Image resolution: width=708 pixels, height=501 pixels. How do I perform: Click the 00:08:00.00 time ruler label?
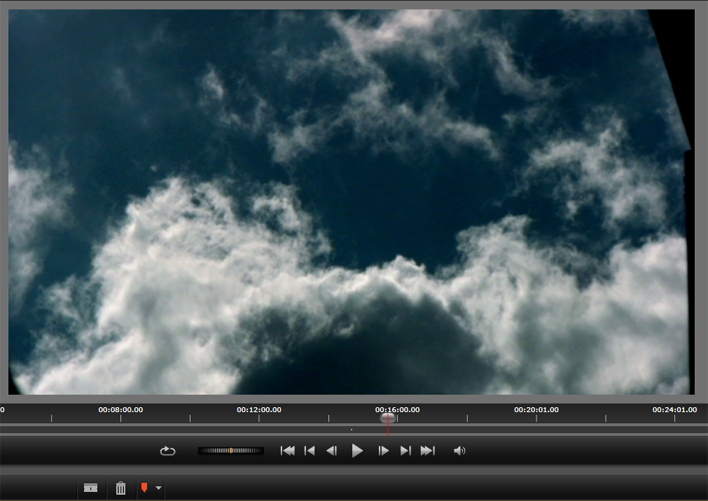point(121,410)
